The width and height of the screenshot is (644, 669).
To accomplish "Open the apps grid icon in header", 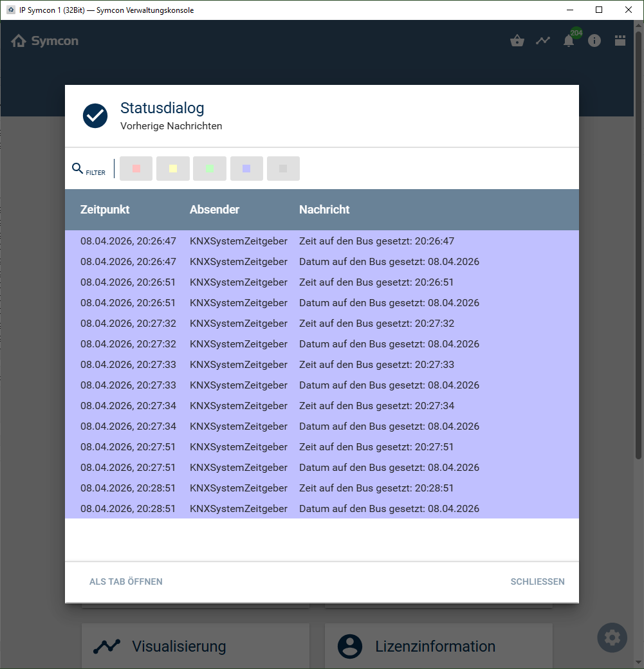I will pos(620,41).
